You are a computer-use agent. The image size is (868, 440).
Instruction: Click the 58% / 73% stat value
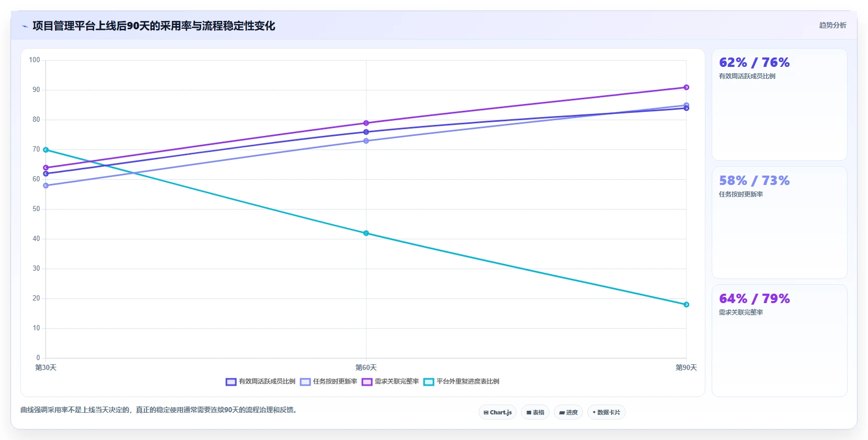pos(754,181)
